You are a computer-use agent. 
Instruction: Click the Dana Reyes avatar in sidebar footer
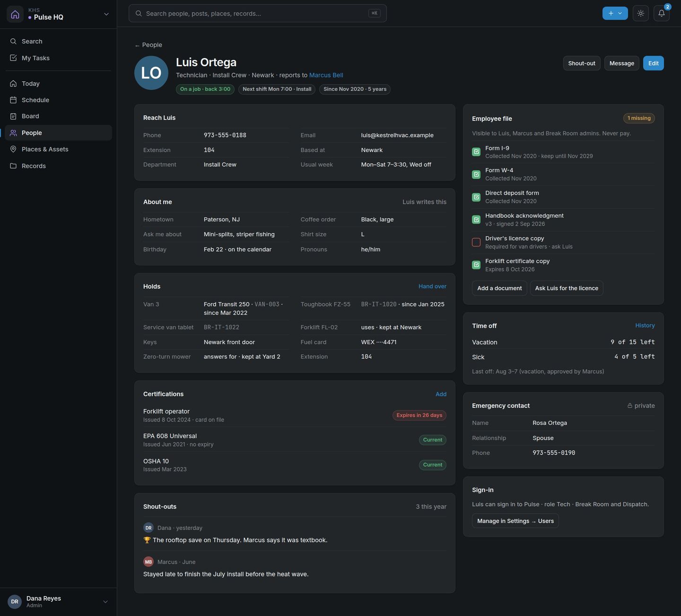(x=15, y=602)
